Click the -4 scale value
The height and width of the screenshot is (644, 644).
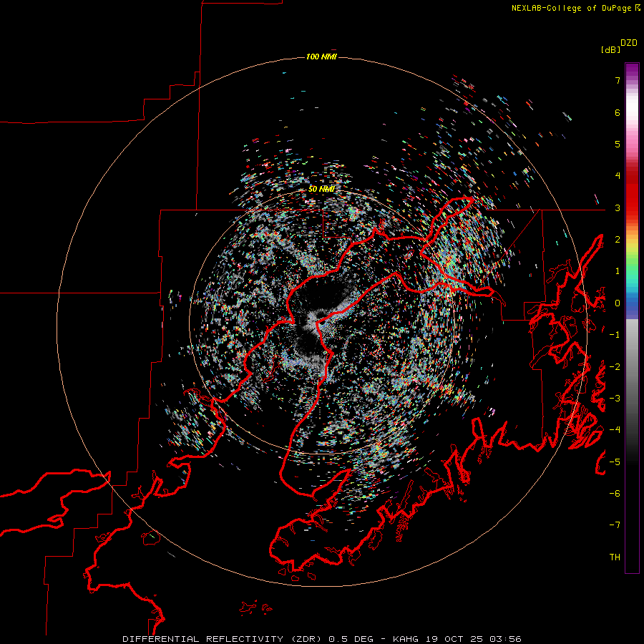pyautogui.click(x=615, y=430)
